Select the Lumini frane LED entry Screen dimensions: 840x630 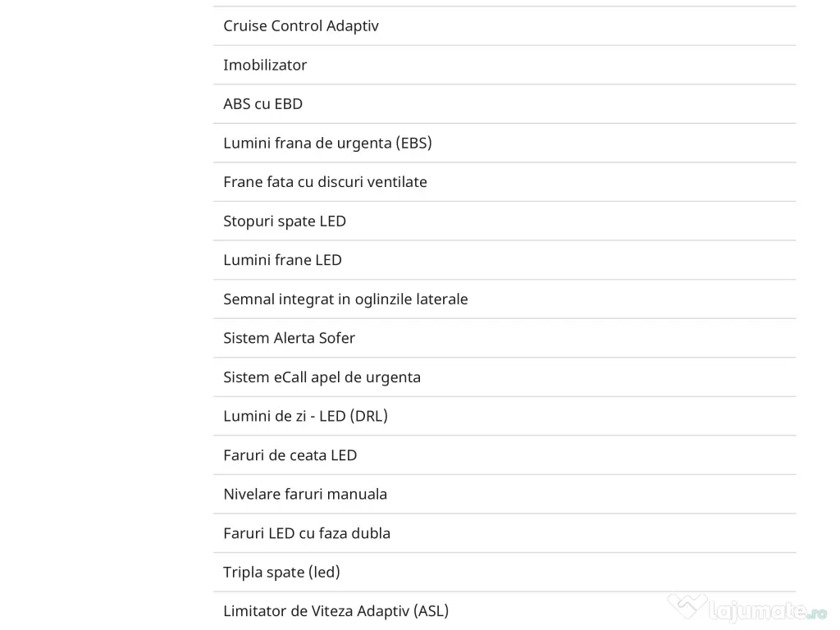282,260
